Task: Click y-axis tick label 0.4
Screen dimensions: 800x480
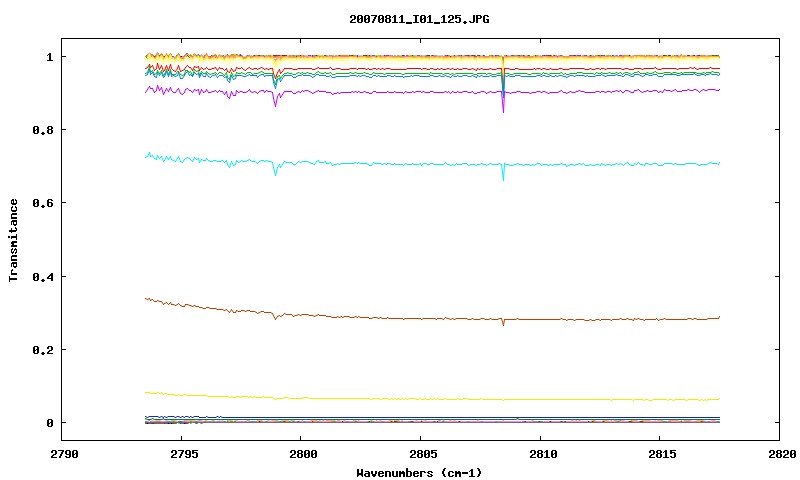Action: click(x=43, y=276)
